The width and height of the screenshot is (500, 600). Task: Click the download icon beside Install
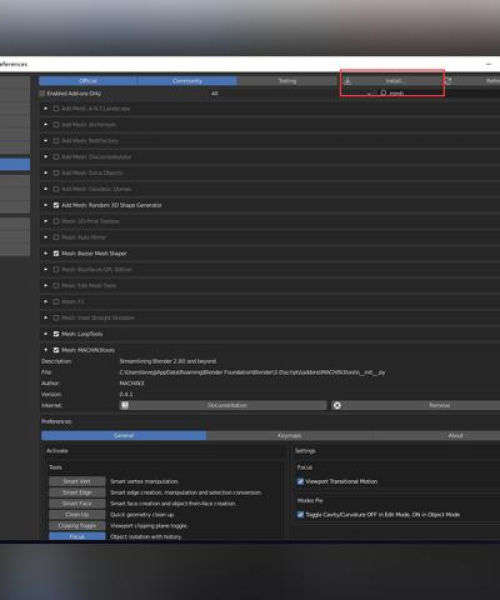347,81
